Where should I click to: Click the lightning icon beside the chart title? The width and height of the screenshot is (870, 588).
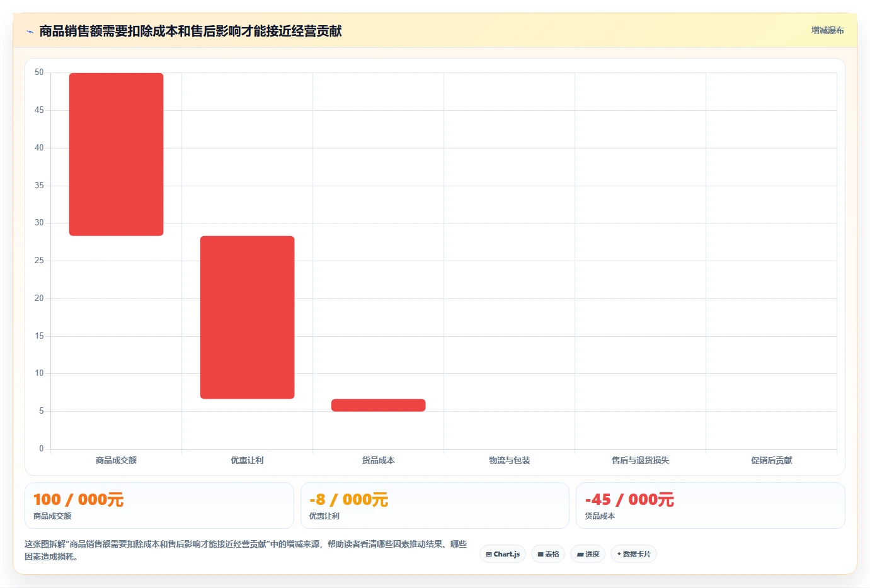pos(30,31)
